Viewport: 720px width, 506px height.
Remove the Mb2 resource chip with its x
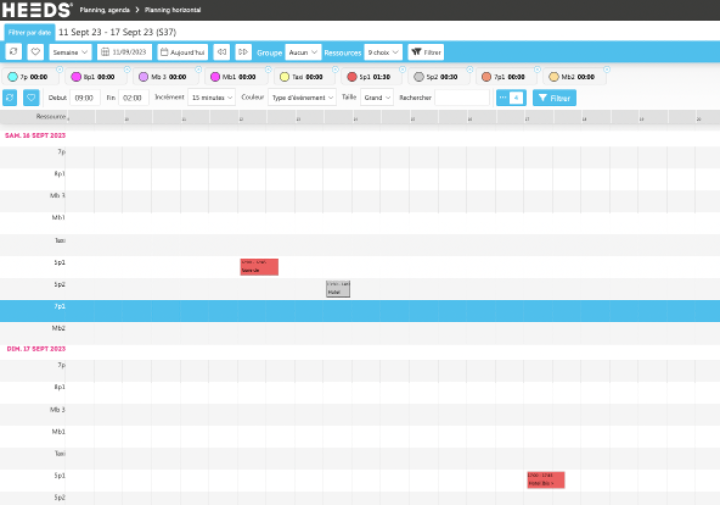click(607, 69)
